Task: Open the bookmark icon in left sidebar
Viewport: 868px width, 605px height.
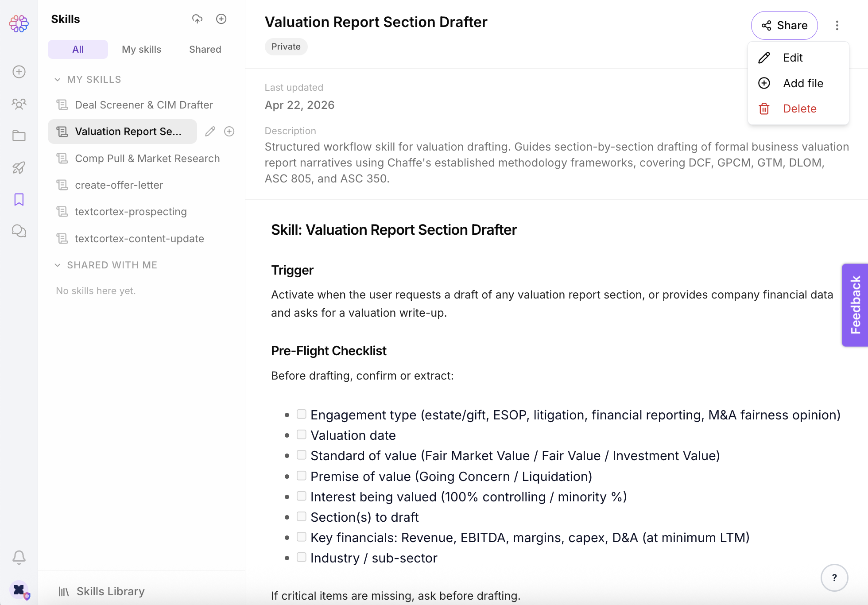Action: (19, 199)
